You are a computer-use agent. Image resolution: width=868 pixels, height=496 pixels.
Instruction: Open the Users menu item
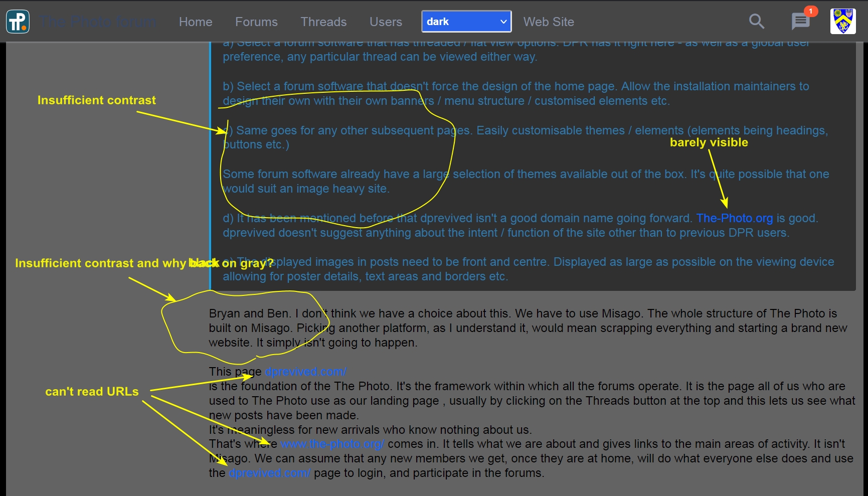coord(386,22)
